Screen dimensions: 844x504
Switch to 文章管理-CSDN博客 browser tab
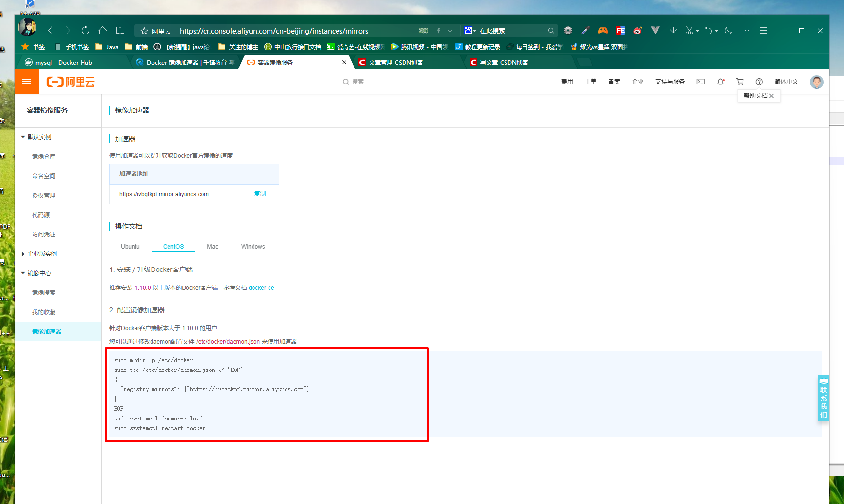tap(408, 63)
